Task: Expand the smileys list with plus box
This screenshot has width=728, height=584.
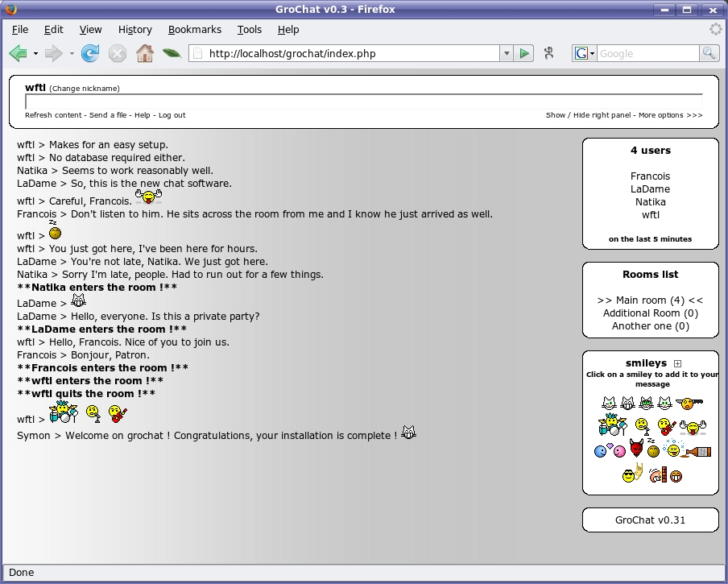Action: point(678,363)
